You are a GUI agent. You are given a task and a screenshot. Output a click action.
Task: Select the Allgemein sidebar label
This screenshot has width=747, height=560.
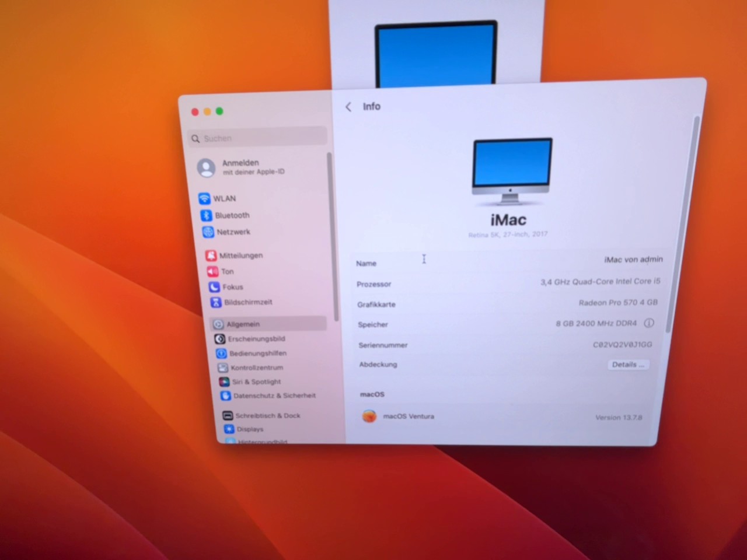pos(243,324)
